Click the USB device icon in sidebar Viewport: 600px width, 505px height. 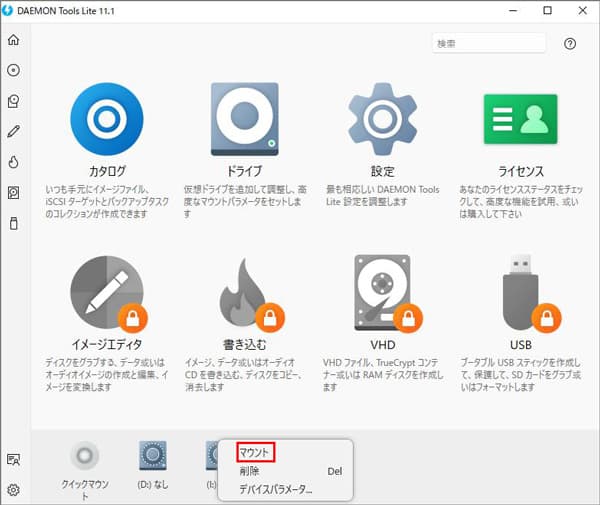[13, 223]
